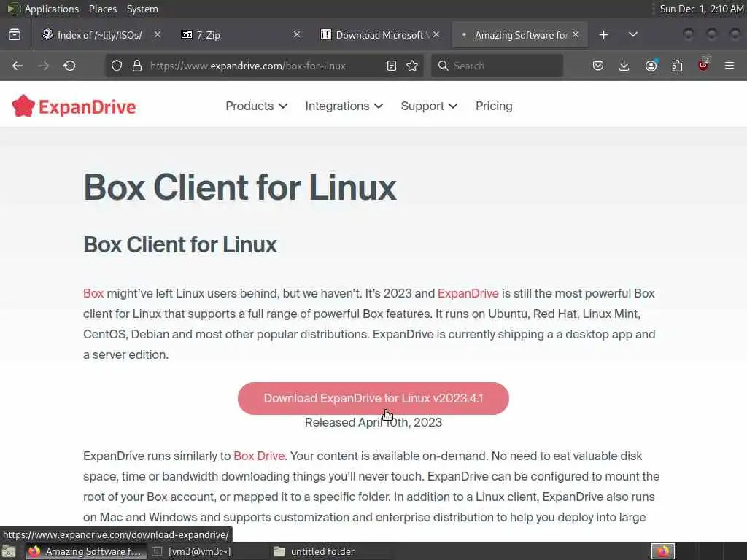This screenshot has width=747, height=560.
Task: Open a new tab with plus button
Action: click(x=603, y=35)
